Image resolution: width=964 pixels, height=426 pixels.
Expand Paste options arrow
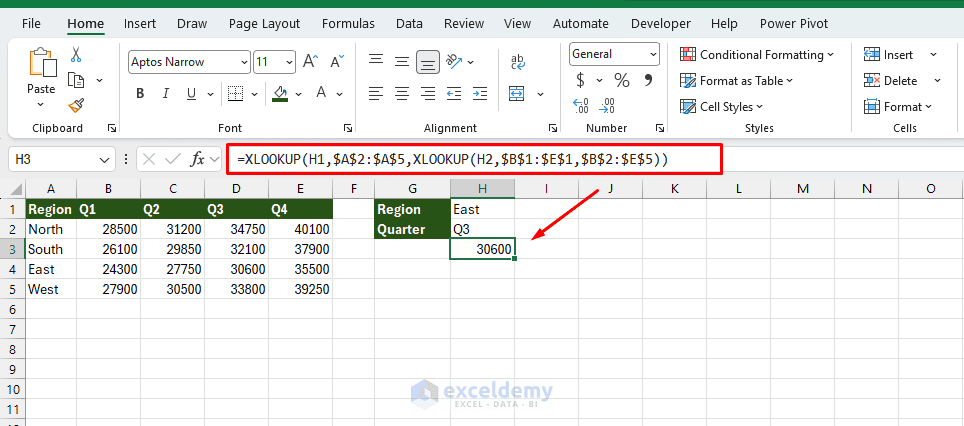41,105
